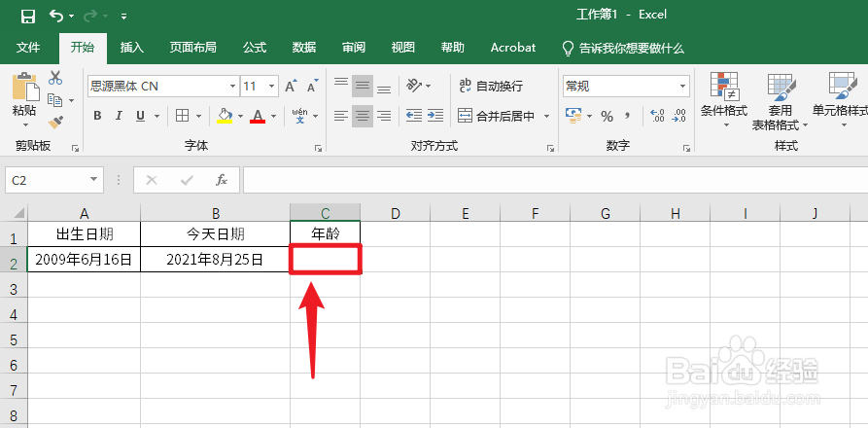Open the font size dropdown showing 11
The width and height of the screenshot is (868, 428).
click(271, 87)
